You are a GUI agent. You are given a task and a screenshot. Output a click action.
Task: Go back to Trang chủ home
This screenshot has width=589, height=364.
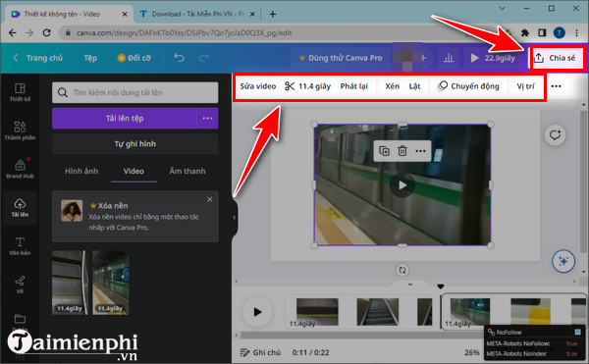point(38,58)
